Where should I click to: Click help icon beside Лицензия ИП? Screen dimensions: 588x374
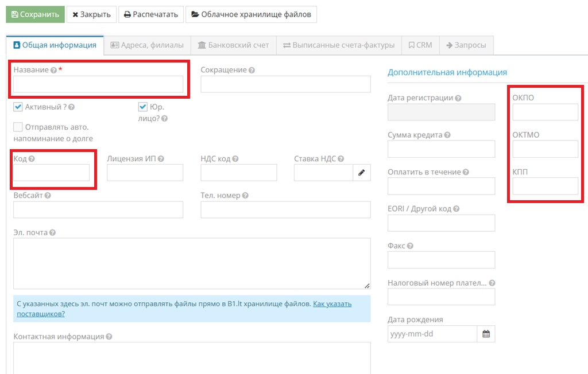[161, 159]
